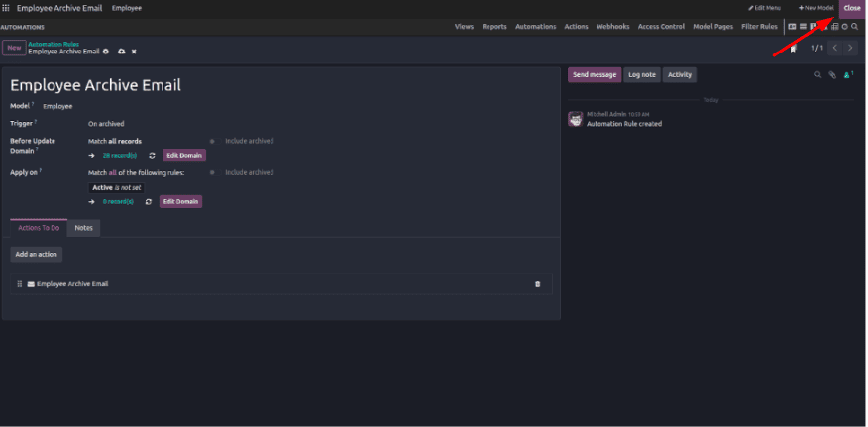Open the Views menu
The height and width of the screenshot is (427, 868).
[x=464, y=27]
